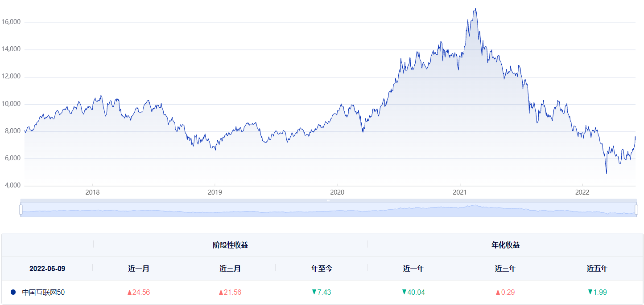Click the 0.29 three-year return value
The image size is (644, 305).
click(508, 293)
